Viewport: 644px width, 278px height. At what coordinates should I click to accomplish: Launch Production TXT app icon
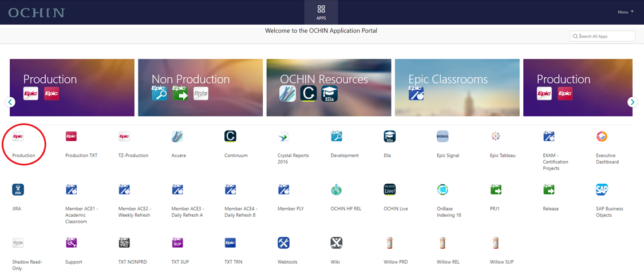pos(71,137)
